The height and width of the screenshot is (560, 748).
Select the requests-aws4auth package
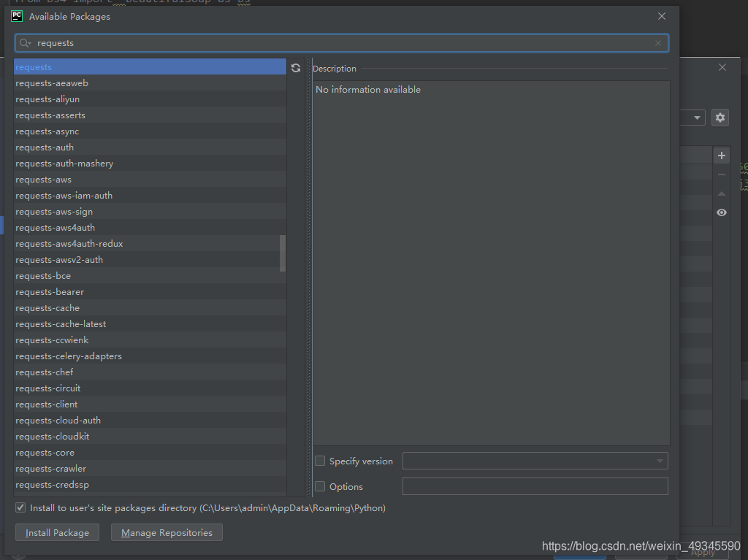pos(150,228)
